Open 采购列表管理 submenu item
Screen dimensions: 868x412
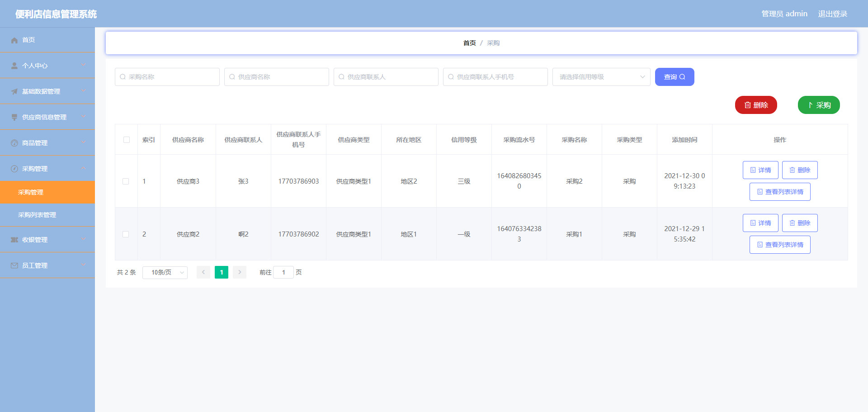click(x=47, y=215)
